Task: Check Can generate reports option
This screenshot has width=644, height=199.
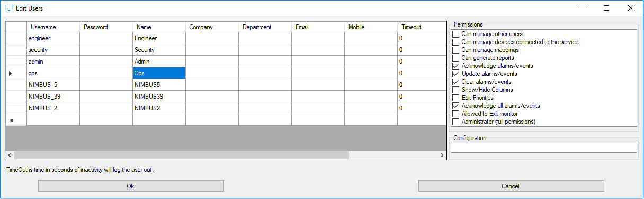Action: click(x=455, y=58)
